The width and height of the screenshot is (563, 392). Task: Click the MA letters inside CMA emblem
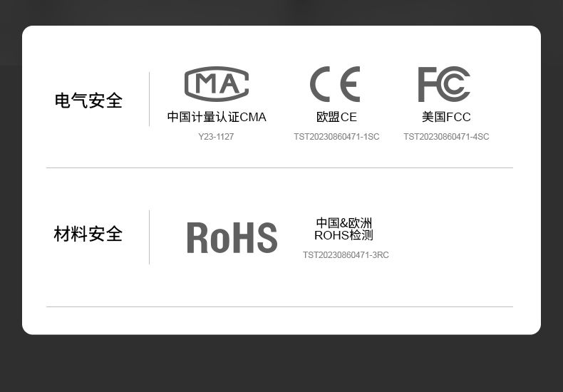[x=217, y=84]
